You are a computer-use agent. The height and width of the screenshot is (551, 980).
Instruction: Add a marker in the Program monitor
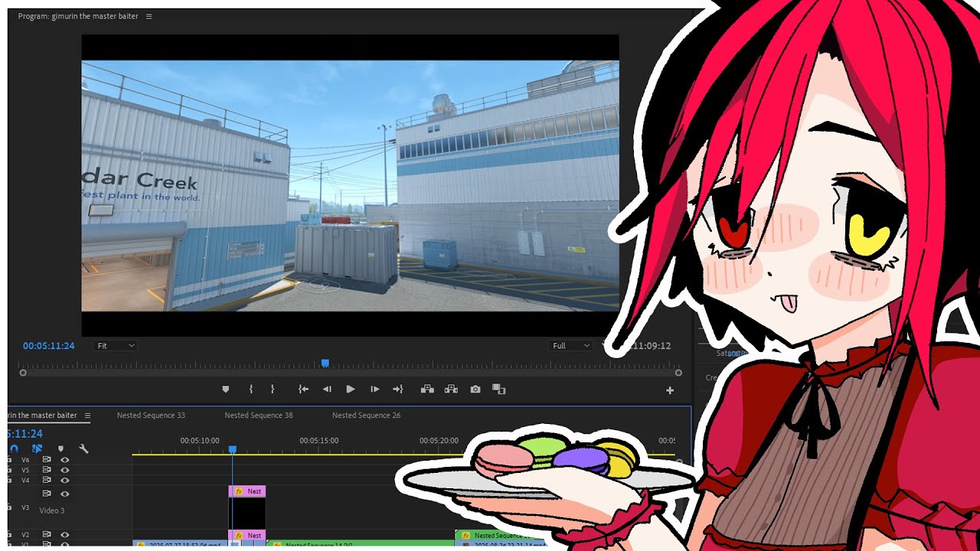tap(225, 390)
